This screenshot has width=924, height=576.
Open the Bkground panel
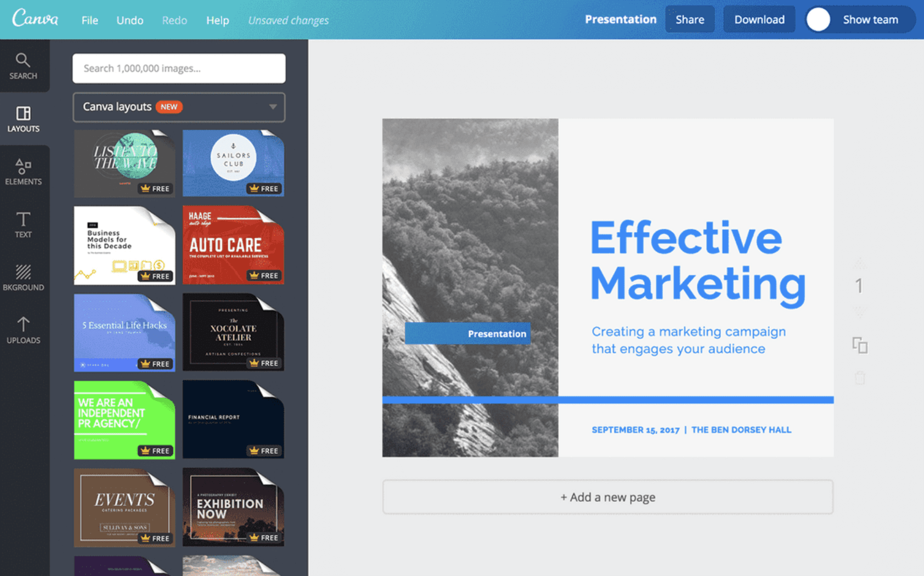tap(23, 278)
